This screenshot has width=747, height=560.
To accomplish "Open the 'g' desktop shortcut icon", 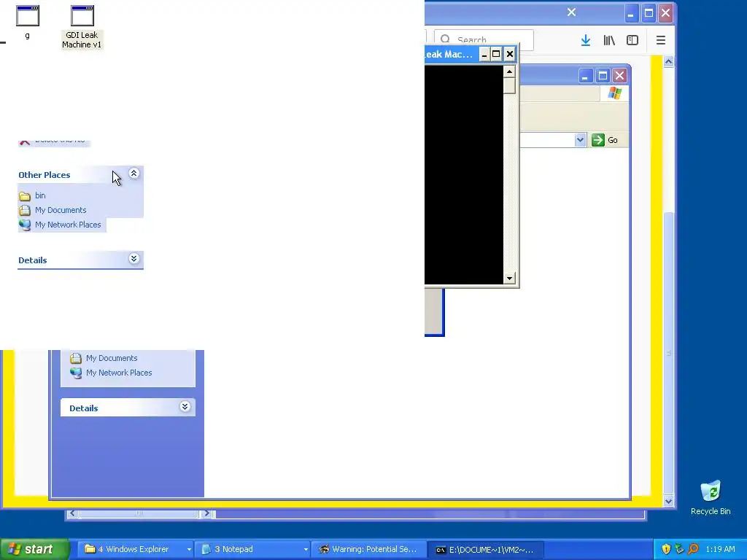I will pyautogui.click(x=28, y=16).
